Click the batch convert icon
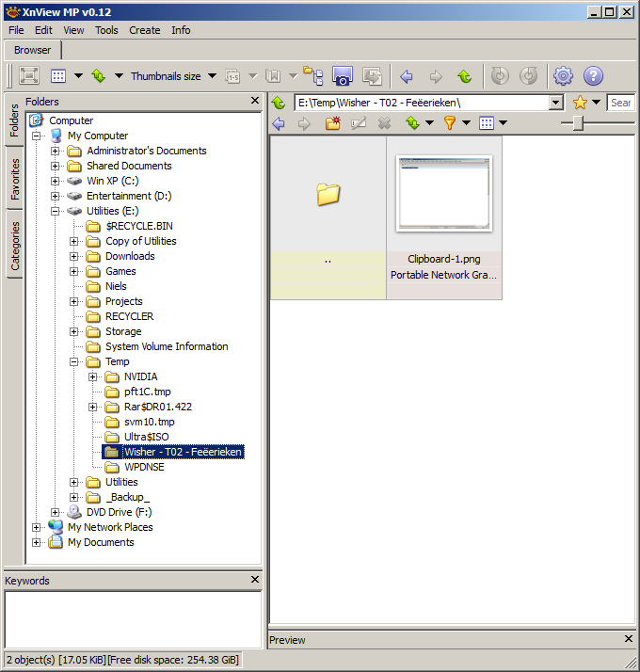Image resolution: width=640 pixels, height=672 pixels. click(x=372, y=76)
